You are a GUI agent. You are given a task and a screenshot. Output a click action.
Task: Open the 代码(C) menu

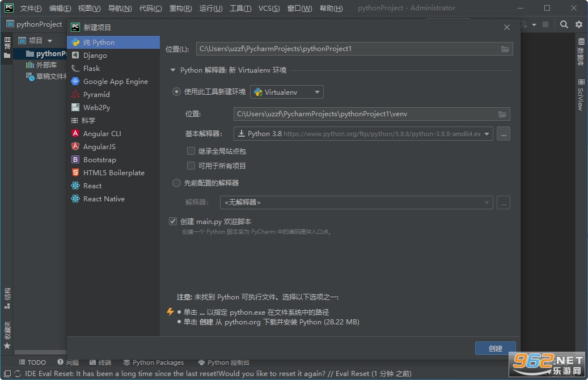pos(150,8)
